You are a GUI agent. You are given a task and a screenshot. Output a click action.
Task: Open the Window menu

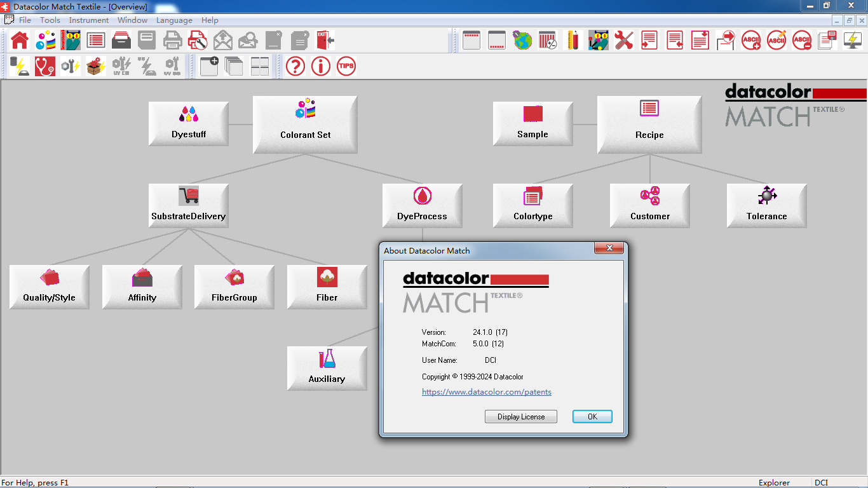132,20
